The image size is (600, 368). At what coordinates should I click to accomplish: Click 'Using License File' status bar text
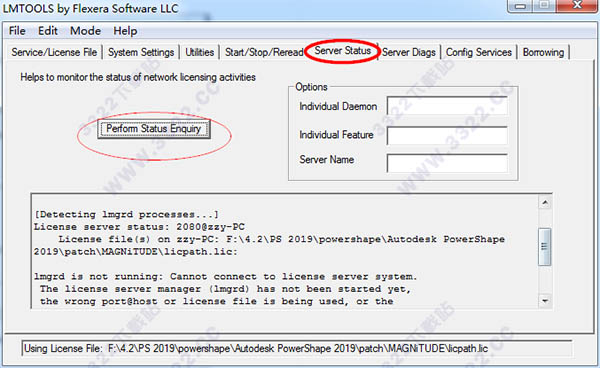(x=256, y=348)
